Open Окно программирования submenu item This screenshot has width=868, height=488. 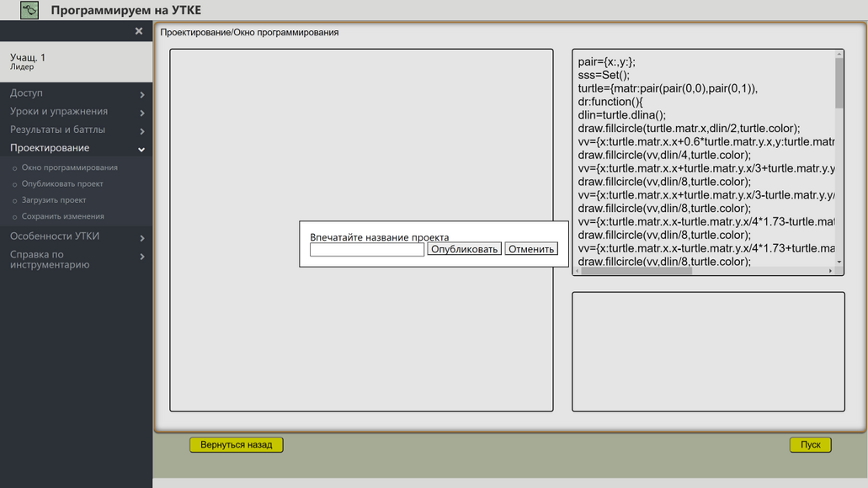69,167
